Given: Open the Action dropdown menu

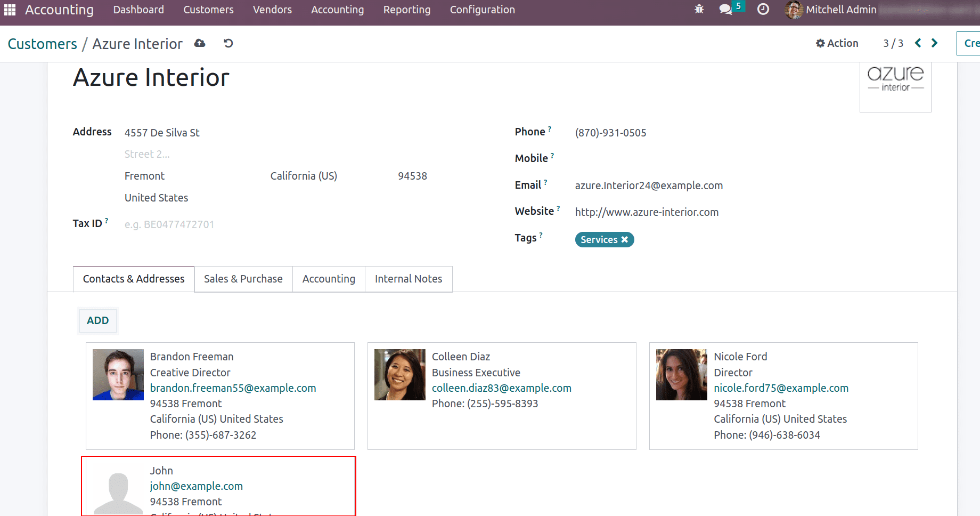Looking at the screenshot, I should coord(837,43).
